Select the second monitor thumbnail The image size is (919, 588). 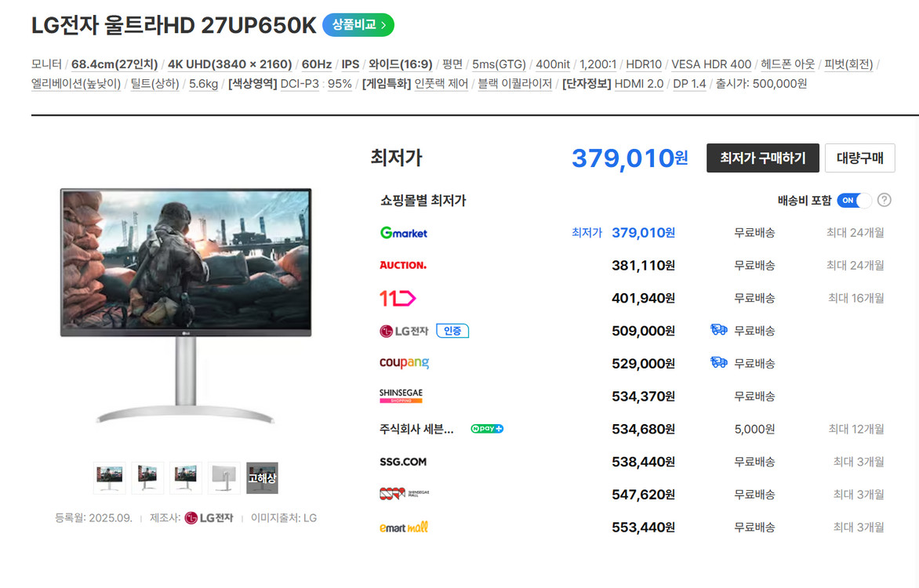tap(147, 477)
